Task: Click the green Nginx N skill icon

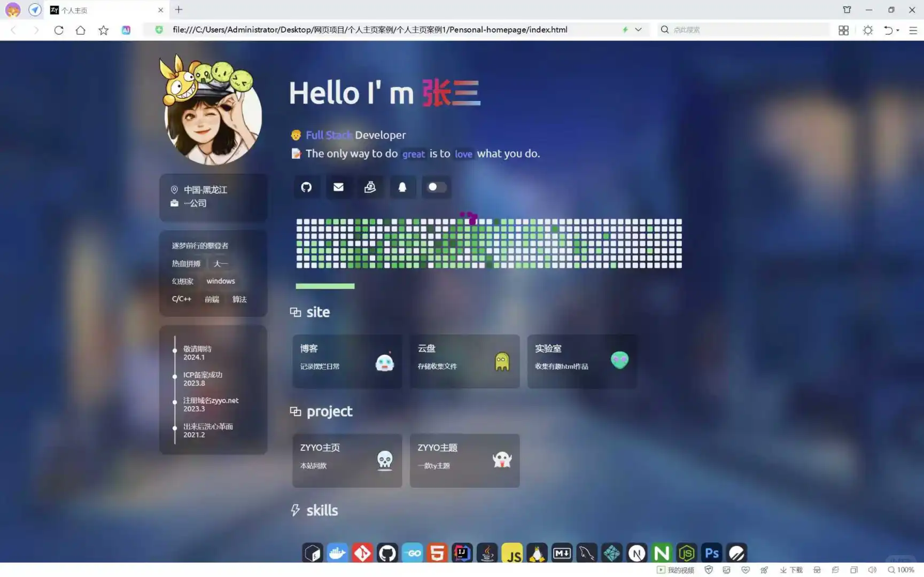Action: (662, 553)
